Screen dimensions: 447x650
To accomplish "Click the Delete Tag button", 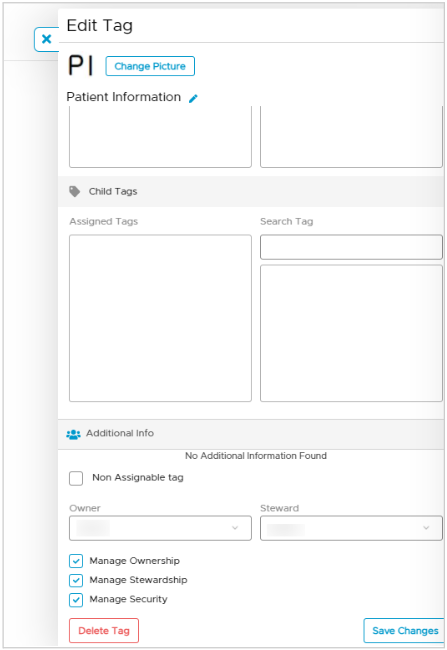I will (x=104, y=631).
